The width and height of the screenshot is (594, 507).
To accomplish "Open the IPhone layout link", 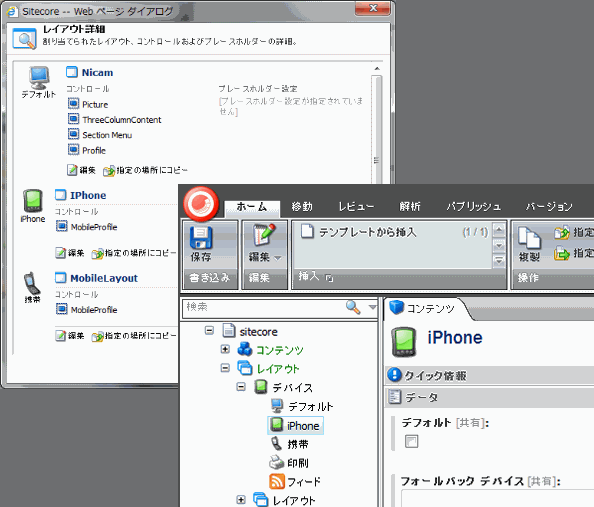I will [x=88, y=195].
